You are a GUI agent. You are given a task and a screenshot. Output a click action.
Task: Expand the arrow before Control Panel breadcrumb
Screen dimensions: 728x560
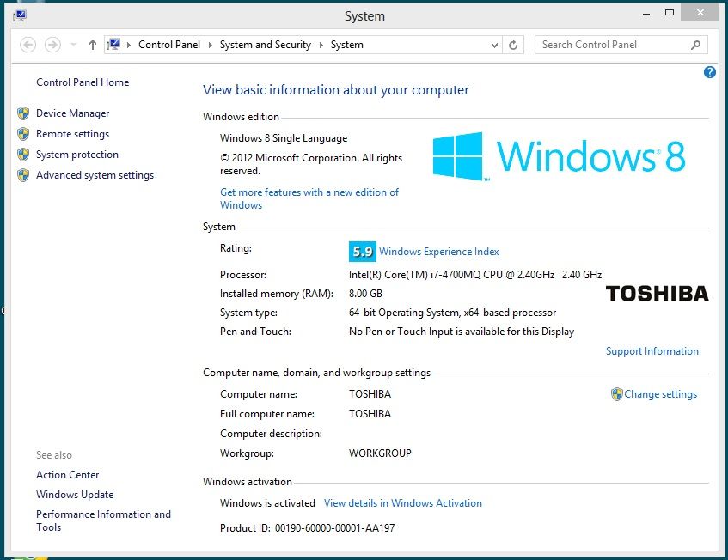click(x=129, y=45)
